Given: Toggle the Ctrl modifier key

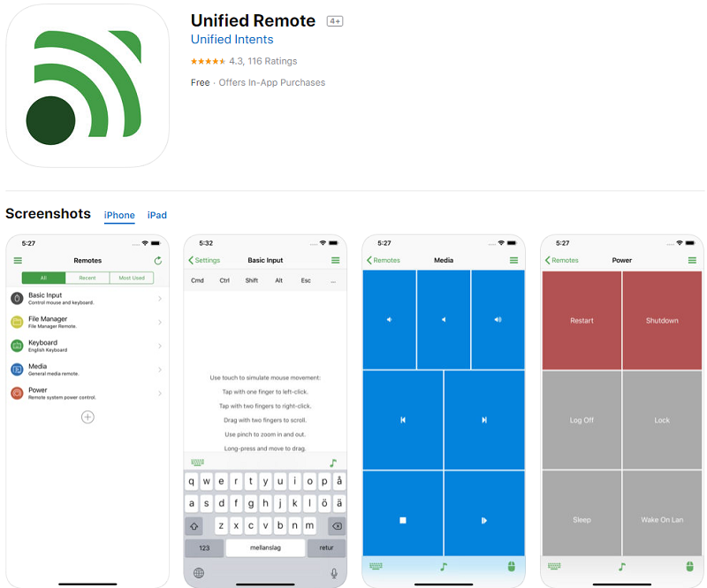Looking at the screenshot, I should (x=224, y=280).
